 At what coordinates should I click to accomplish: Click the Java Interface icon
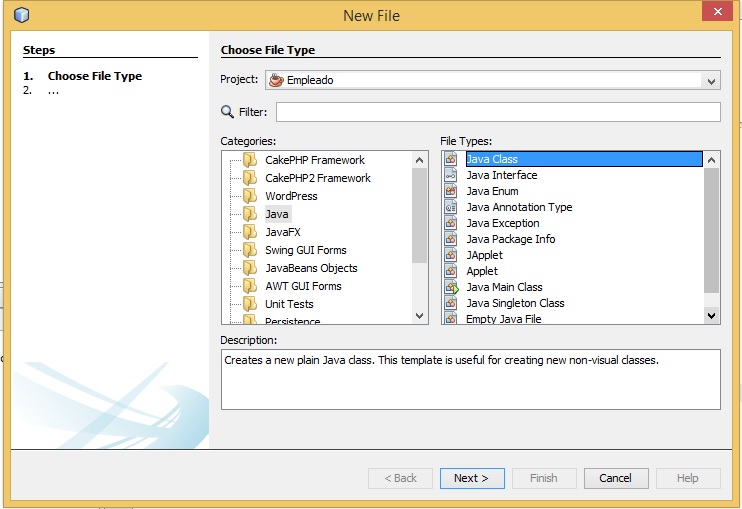point(450,175)
